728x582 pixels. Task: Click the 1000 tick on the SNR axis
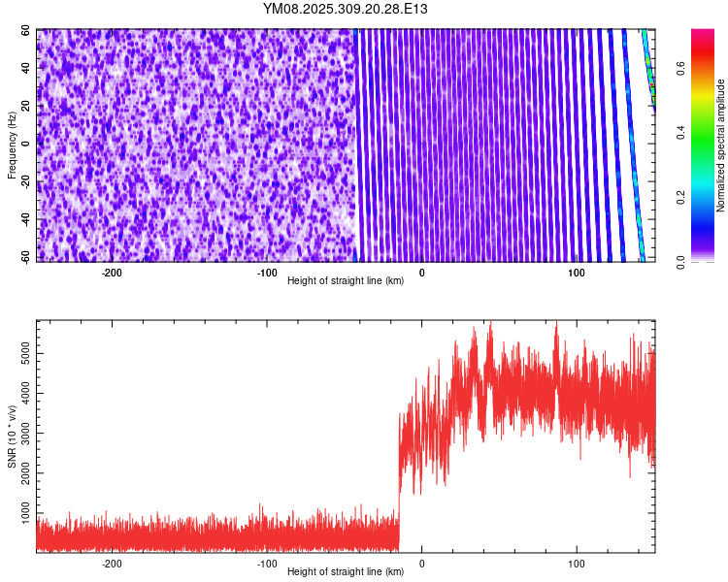[20, 507]
